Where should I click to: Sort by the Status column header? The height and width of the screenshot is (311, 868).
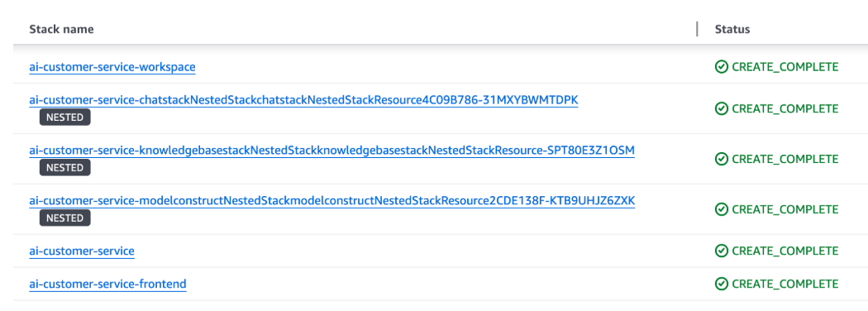click(x=732, y=30)
